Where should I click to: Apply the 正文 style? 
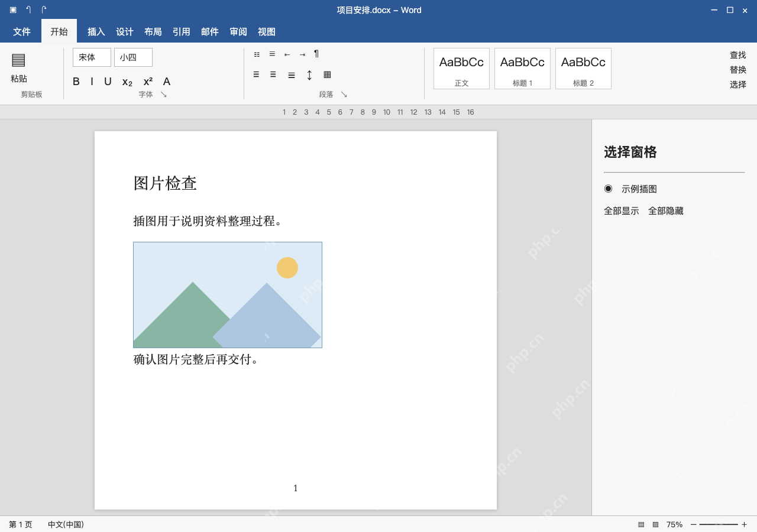coord(461,69)
